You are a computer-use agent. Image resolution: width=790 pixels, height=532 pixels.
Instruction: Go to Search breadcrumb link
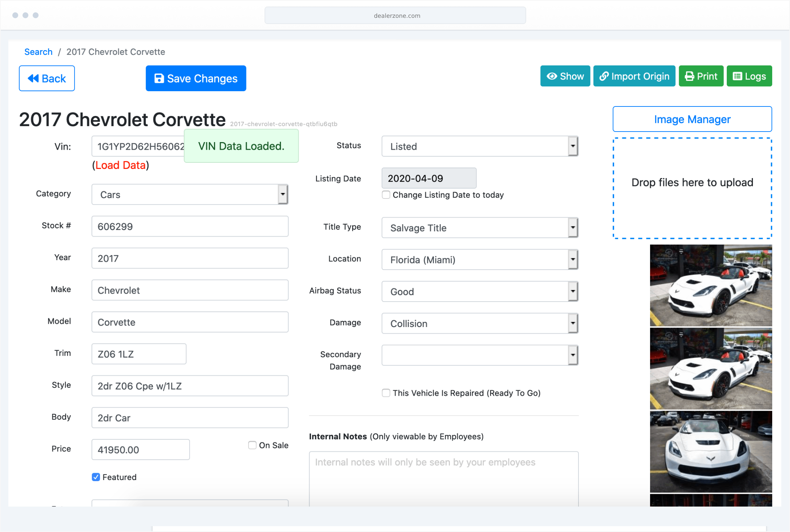tap(39, 52)
